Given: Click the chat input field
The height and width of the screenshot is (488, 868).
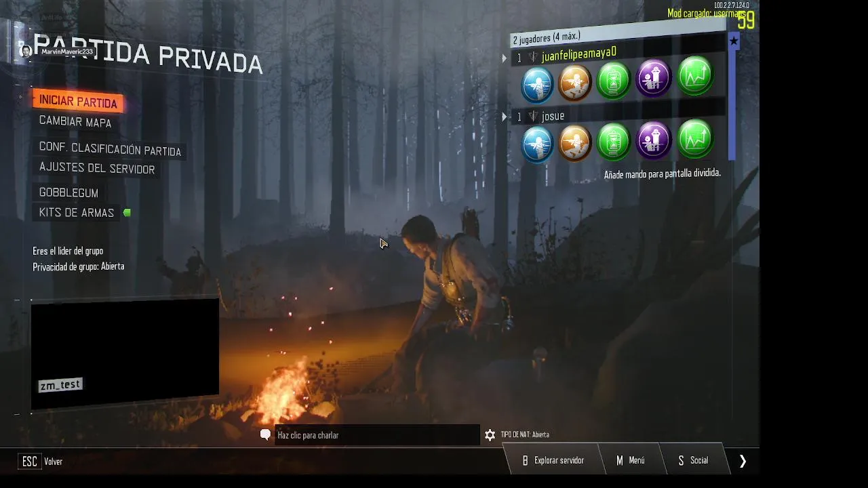Looking at the screenshot, I should (x=377, y=435).
